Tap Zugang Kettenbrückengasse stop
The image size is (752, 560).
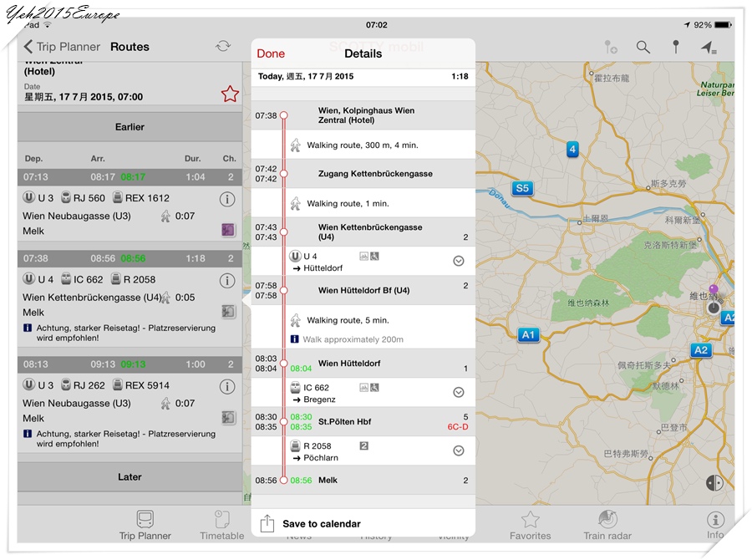point(363,174)
